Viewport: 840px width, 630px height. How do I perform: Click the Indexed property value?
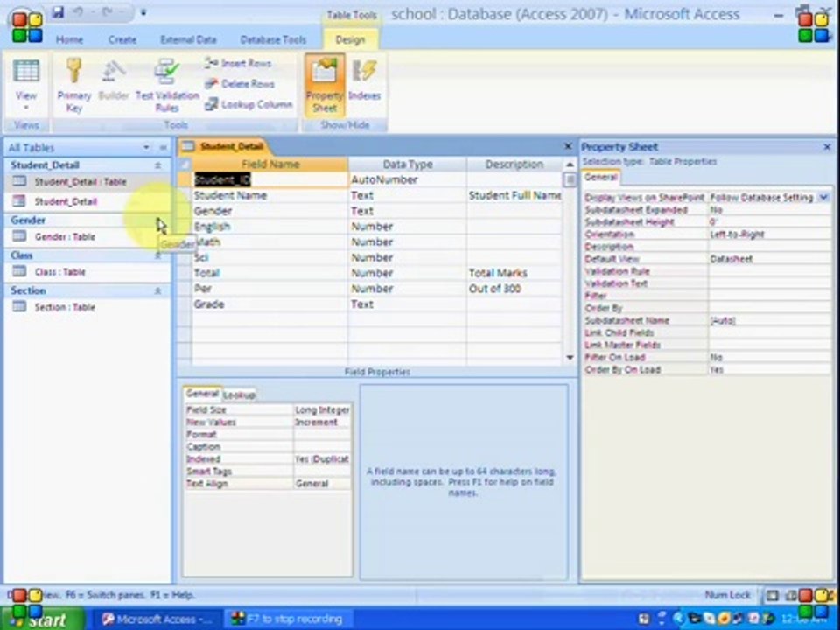coord(322,459)
